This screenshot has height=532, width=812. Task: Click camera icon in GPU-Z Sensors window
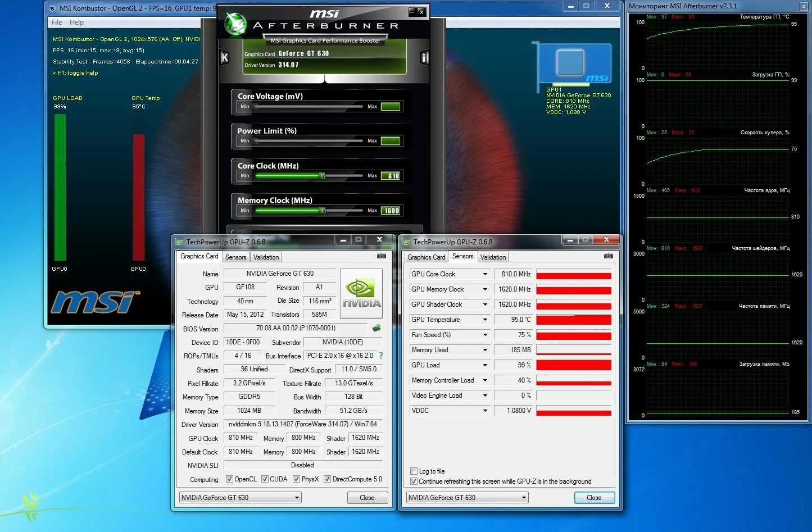(609, 256)
